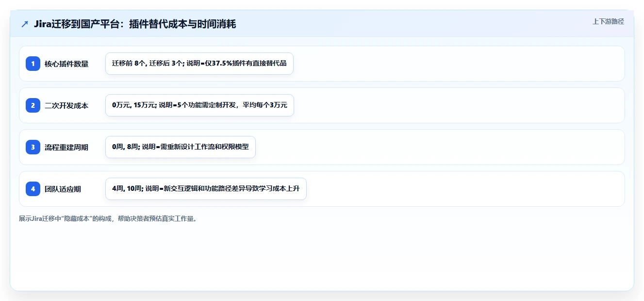Click the arrow icon beside the Jira title
Viewport: 644px width, 301px height.
[x=25, y=24]
